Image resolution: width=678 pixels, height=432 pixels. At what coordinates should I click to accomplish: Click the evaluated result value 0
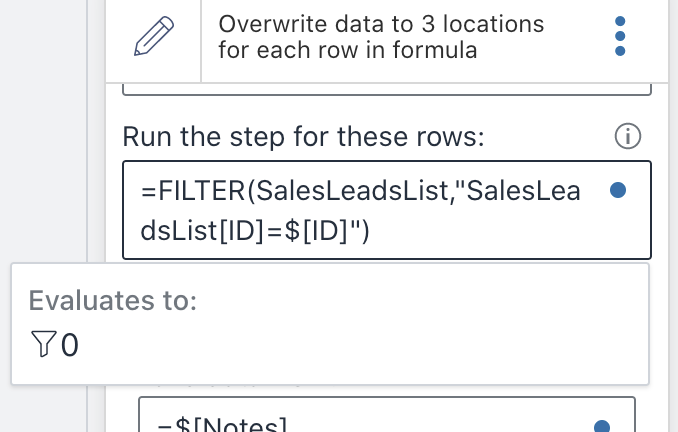[x=70, y=345]
